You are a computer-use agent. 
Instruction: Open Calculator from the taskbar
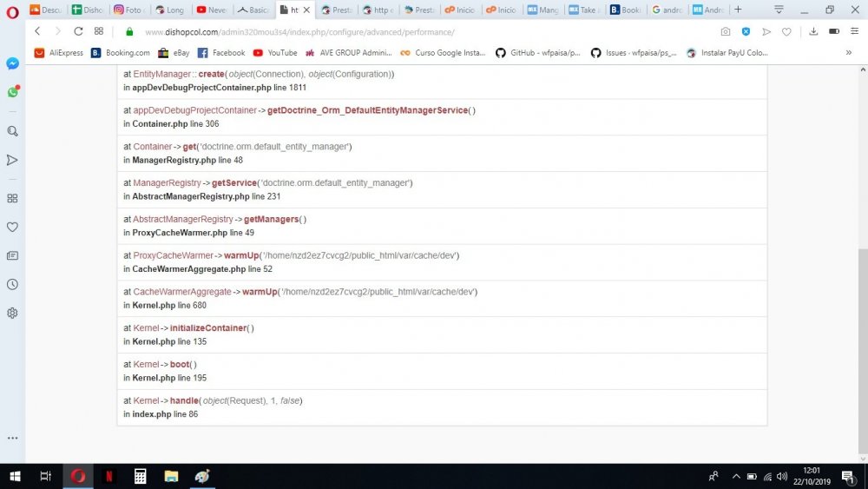pyautogui.click(x=140, y=476)
